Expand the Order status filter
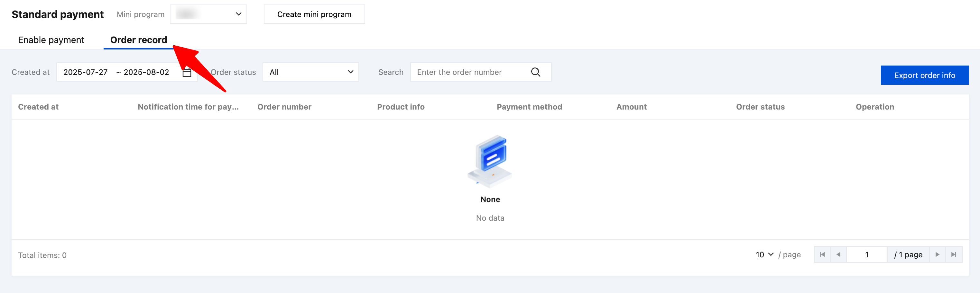Screen dimensions: 980x293 [x=310, y=72]
